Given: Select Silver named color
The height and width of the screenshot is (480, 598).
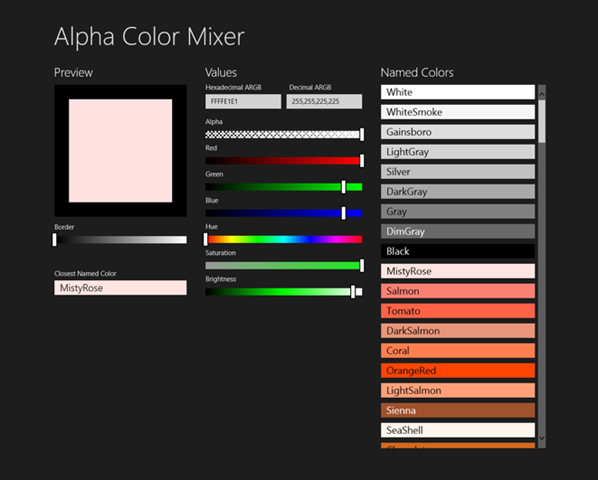Looking at the screenshot, I should 458,172.
